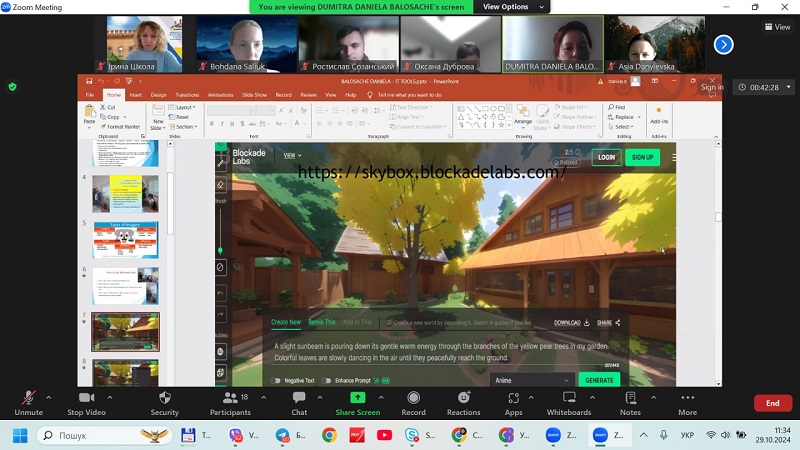Click the download icon in Skybox

[x=587, y=323]
